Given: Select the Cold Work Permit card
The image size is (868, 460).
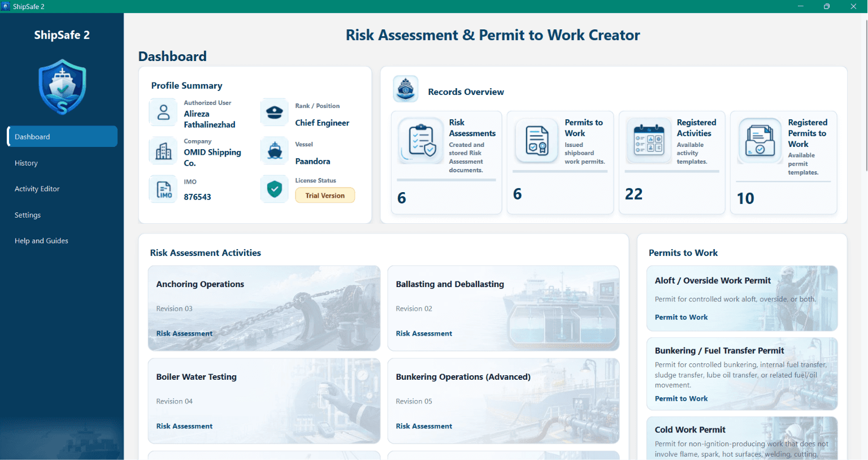Looking at the screenshot, I should point(742,439).
